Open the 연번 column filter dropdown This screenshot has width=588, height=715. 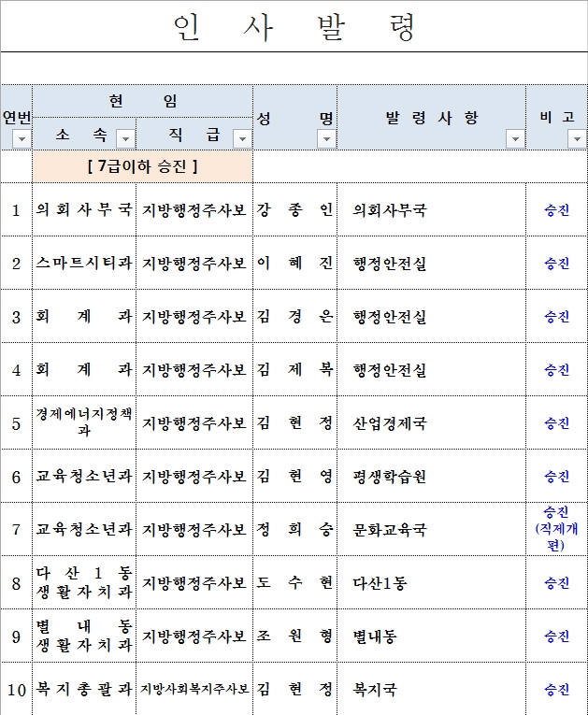(x=21, y=139)
